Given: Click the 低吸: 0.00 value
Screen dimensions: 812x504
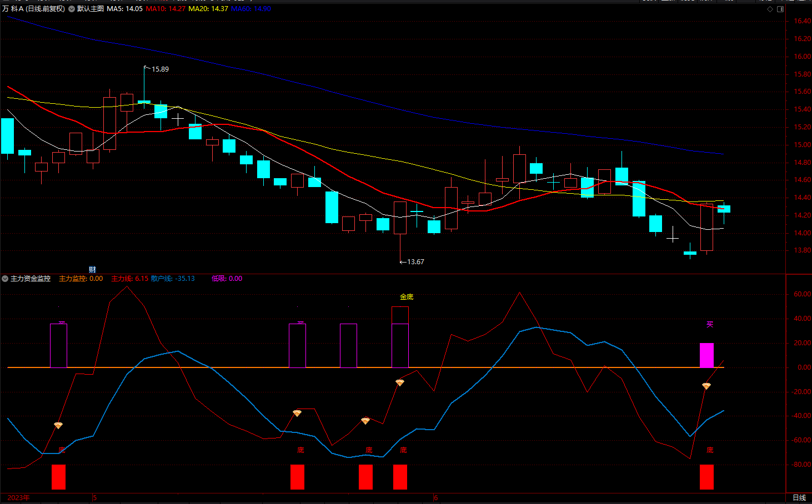Looking at the screenshot, I should click(227, 279).
